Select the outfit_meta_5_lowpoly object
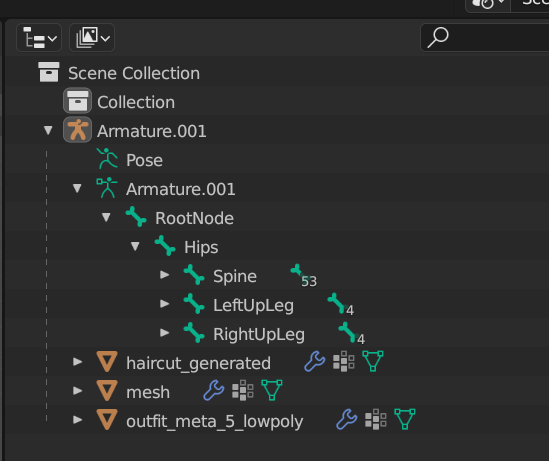 pyautogui.click(x=214, y=421)
